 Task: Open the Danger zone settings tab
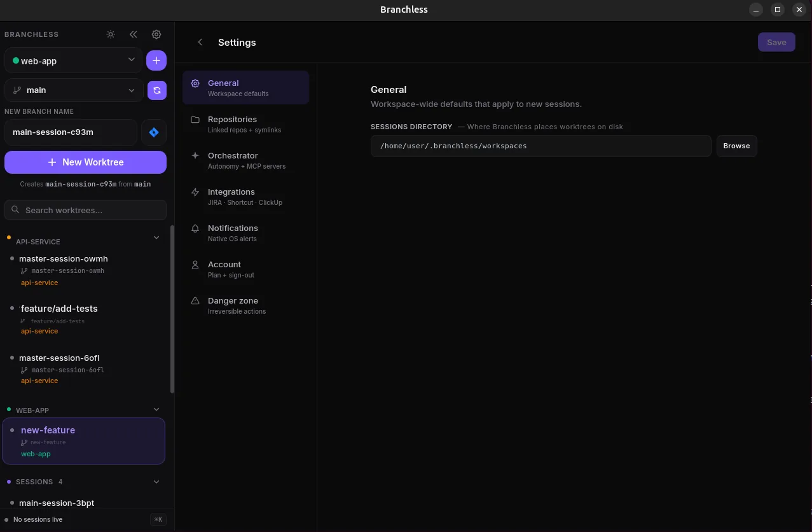tap(245, 305)
